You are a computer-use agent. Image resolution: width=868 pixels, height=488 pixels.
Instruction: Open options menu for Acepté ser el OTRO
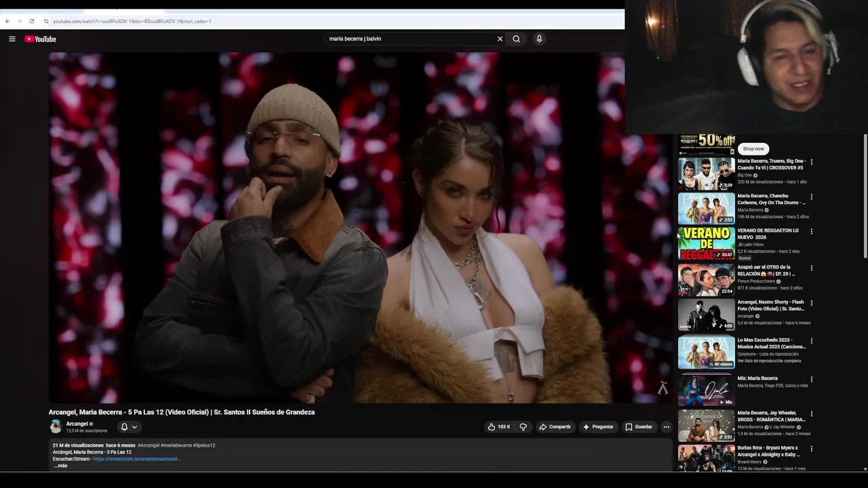[812, 268]
